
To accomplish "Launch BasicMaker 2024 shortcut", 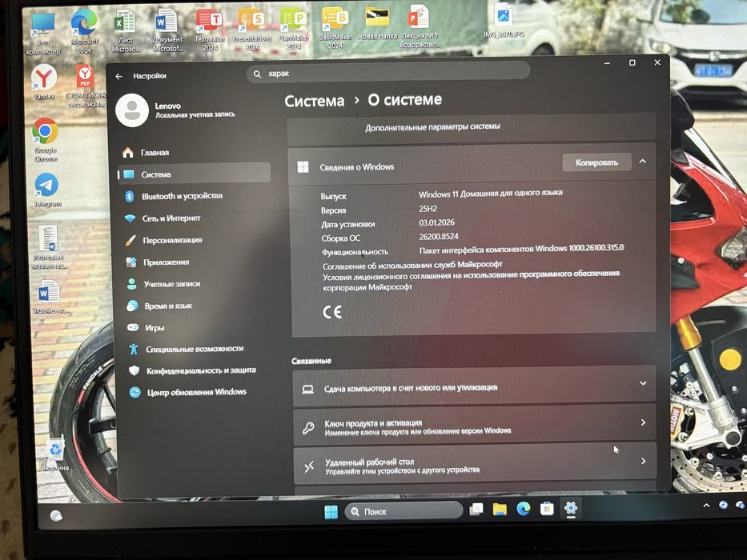I will (x=335, y=28).
